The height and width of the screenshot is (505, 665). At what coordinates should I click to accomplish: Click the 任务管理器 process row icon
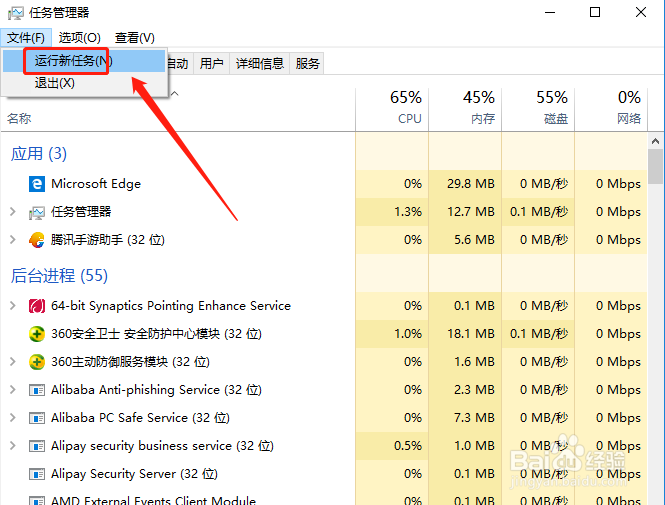point(37,212)
